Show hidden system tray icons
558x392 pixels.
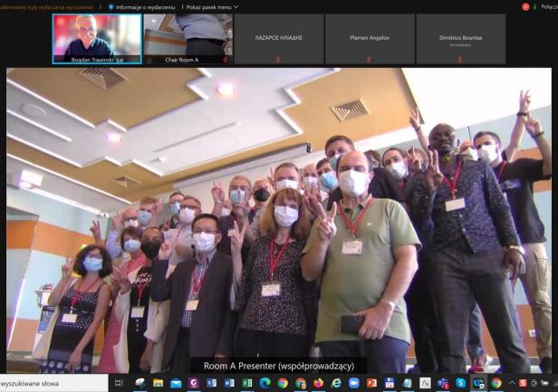click(512, 384)
